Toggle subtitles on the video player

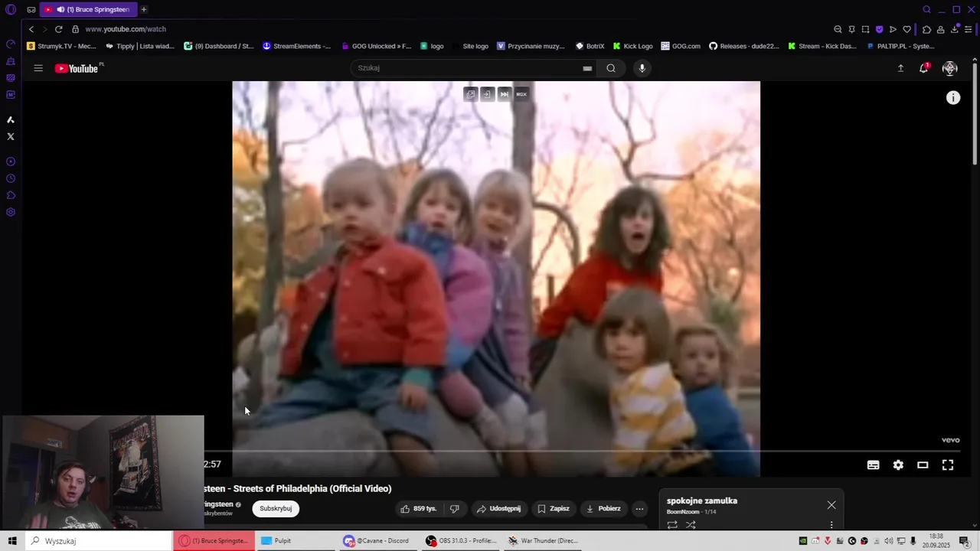coord(873,465)
